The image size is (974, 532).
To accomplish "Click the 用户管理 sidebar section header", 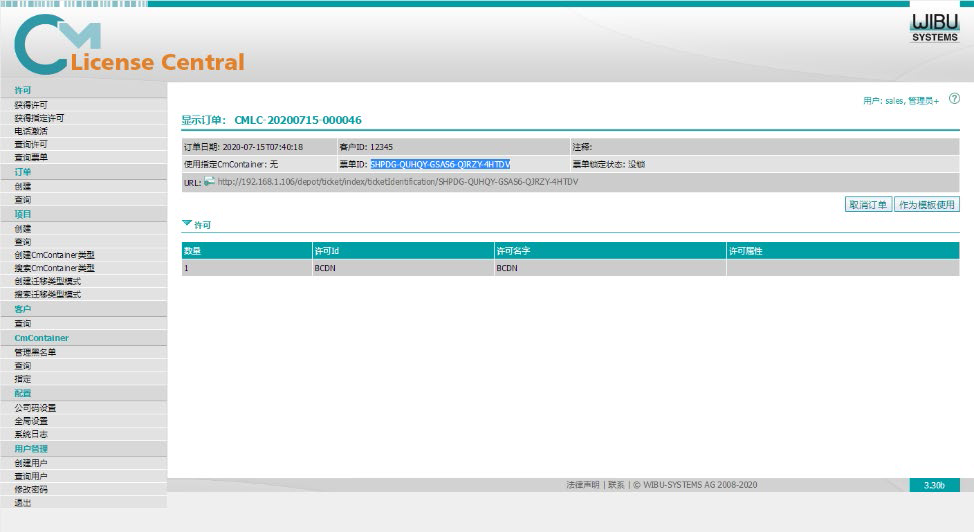I will coord(31,448).
